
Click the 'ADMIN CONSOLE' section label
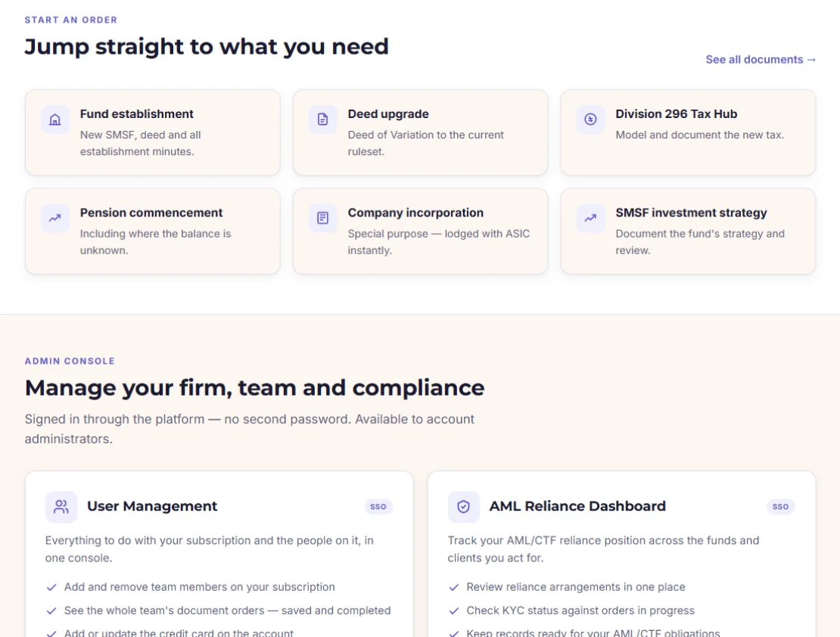(70, 361)
